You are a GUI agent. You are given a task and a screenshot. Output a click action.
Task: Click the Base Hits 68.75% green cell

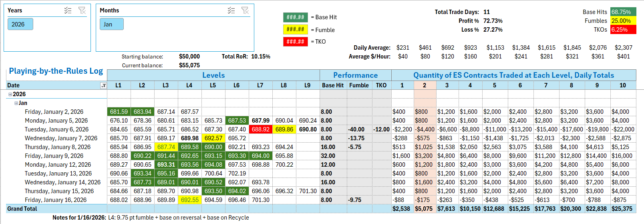[623, 12]
